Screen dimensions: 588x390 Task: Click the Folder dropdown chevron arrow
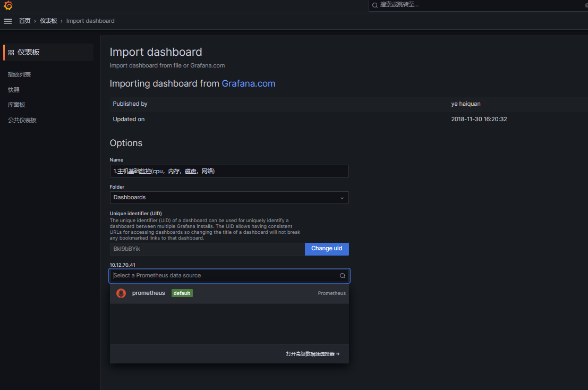pyautogui.click(x=342, y=198)
